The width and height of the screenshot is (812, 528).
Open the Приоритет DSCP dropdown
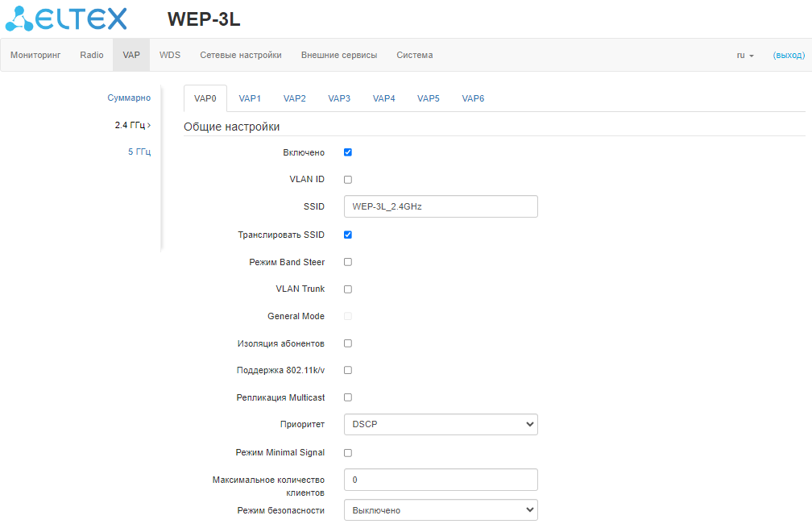tap(440, 424)
